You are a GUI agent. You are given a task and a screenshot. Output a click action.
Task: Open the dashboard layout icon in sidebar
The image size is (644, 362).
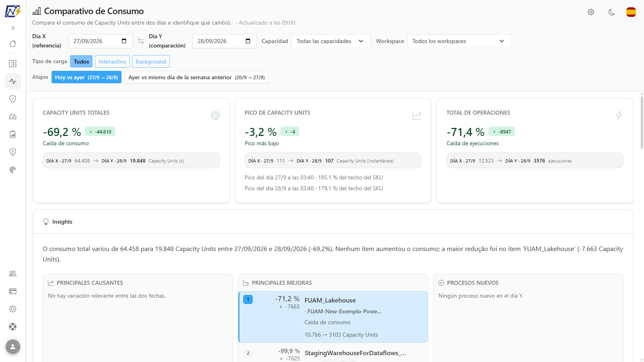coord(13,64)
